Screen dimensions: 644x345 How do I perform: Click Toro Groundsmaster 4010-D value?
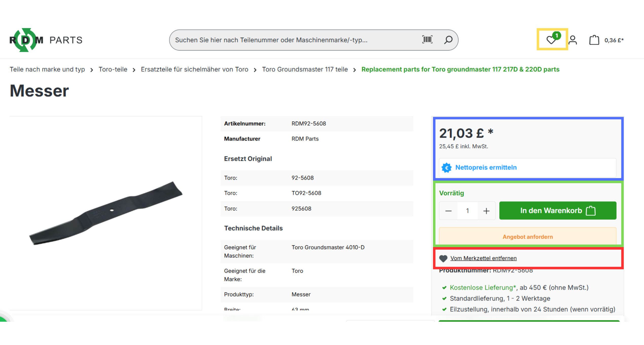(x=328, y=247)
